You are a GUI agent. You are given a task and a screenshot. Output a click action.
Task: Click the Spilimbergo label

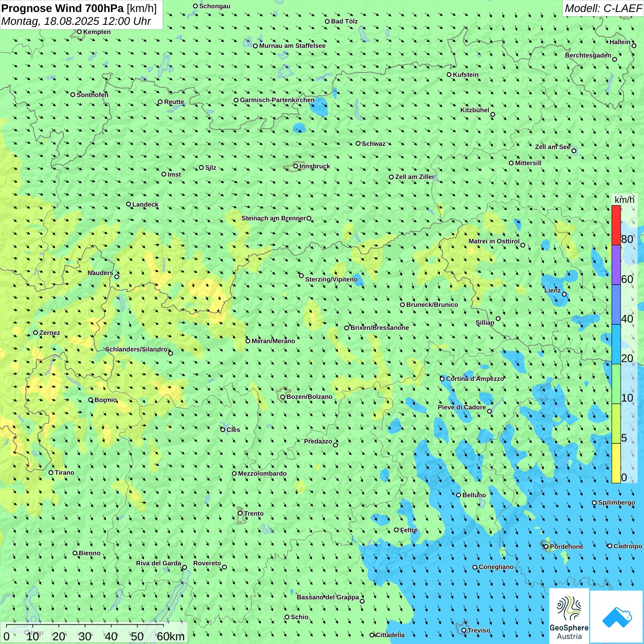tap(616, 502)
